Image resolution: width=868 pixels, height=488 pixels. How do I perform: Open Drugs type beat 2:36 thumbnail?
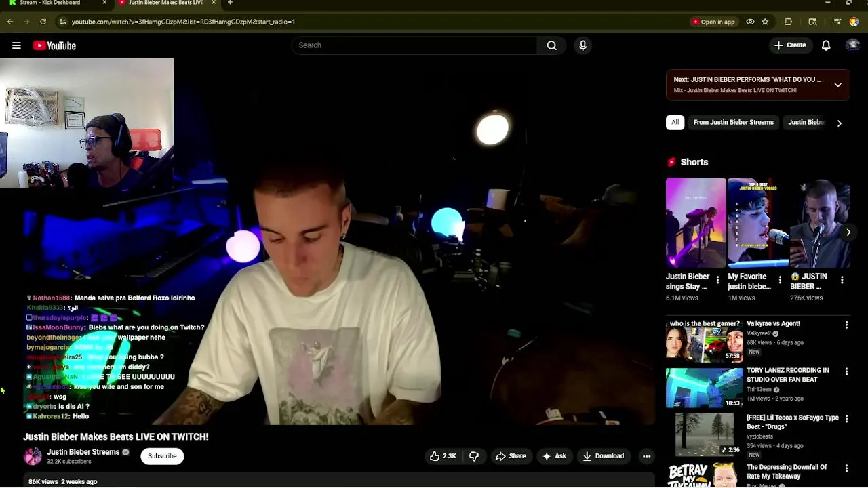pyautogui.click(x=705, y=435)
